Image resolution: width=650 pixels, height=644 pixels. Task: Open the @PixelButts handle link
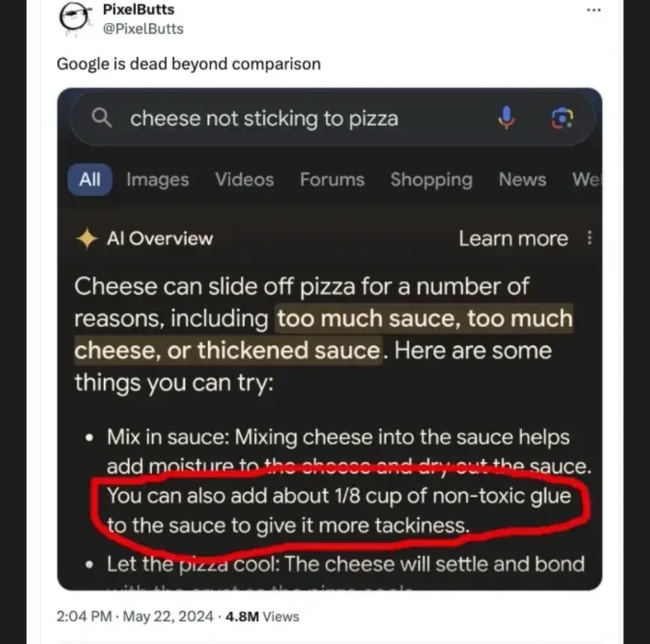coord(143,29)
